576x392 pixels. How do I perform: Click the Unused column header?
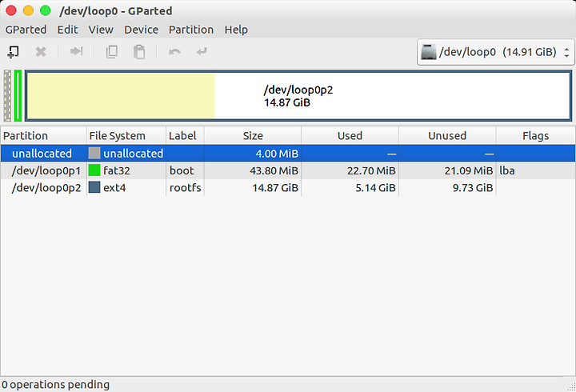(447, 135)
